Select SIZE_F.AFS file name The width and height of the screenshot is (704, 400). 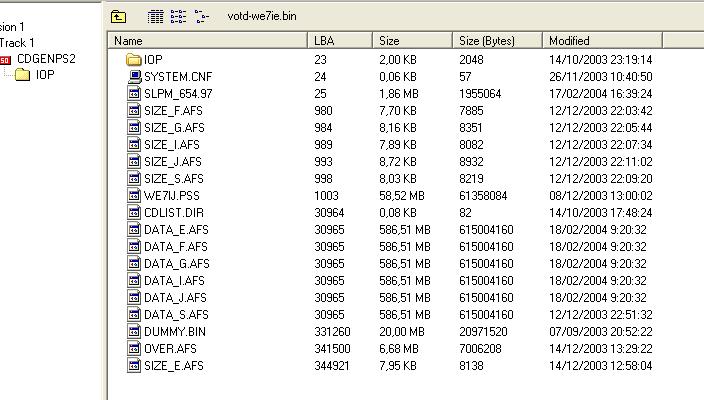173,110
